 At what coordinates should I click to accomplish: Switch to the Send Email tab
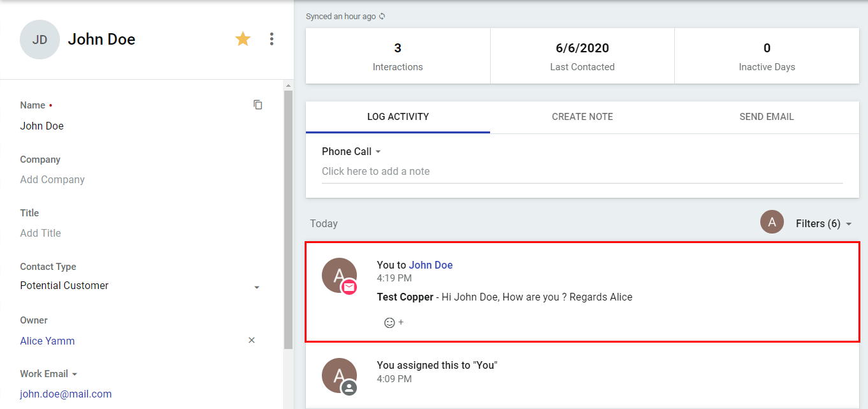point(766,117)
